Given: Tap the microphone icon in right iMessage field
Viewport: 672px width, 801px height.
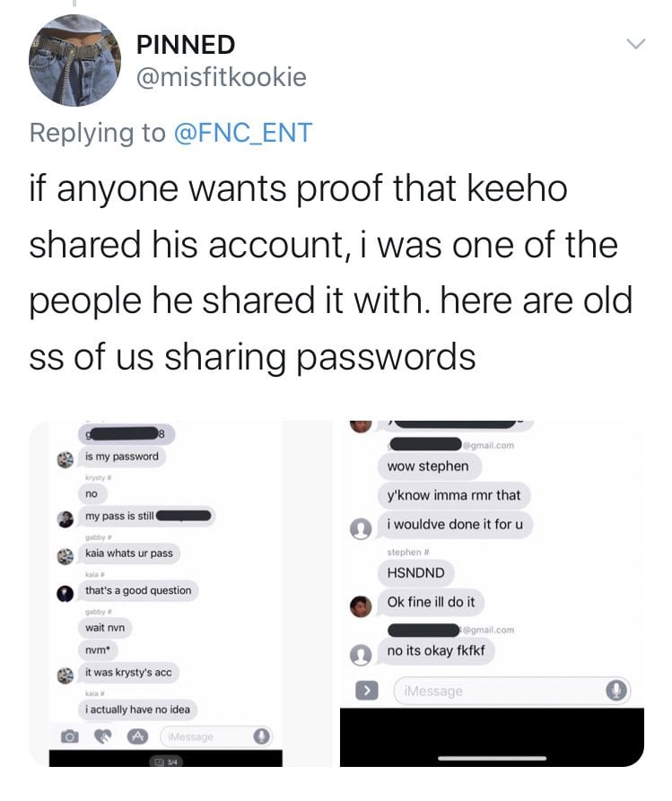Looking at the screenshot, I should [616, 690].
